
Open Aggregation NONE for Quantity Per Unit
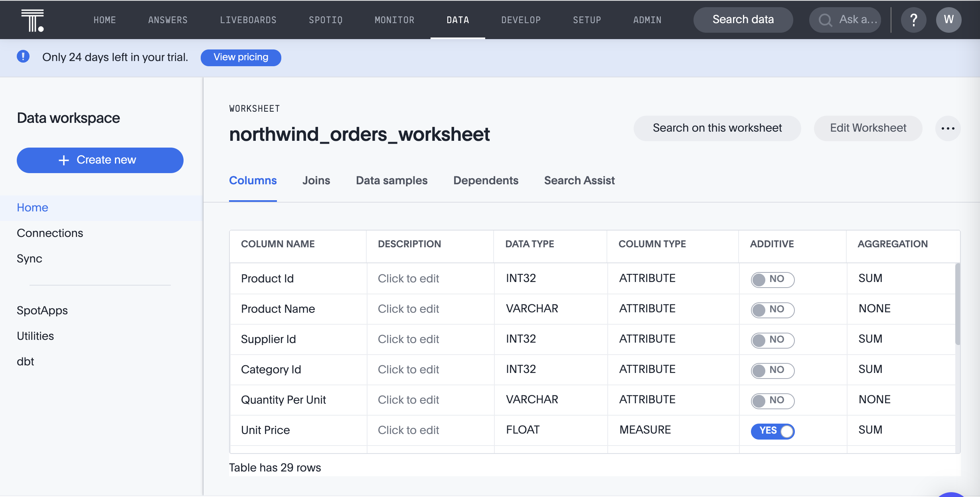(x=874, y=399)
